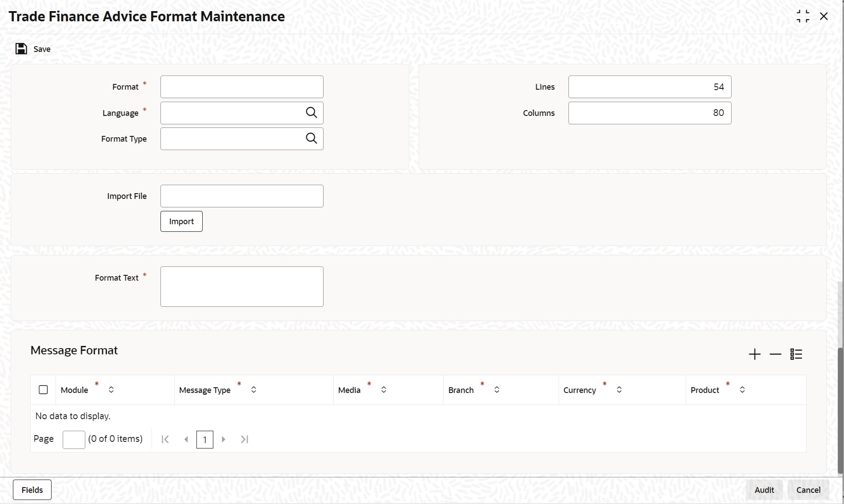This screenshot has width=844, height=504.
Task: Jump to the last page of results
Action: (244, 439)
